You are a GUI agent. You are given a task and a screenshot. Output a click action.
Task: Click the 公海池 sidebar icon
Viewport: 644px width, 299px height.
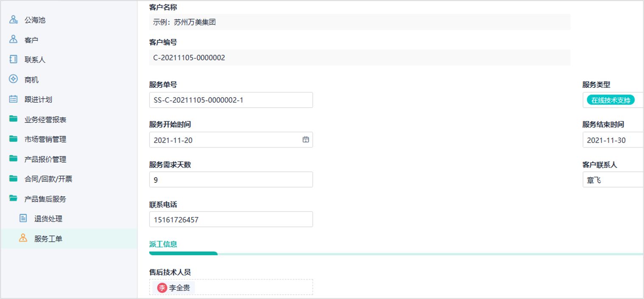click(x=14, y=20)
